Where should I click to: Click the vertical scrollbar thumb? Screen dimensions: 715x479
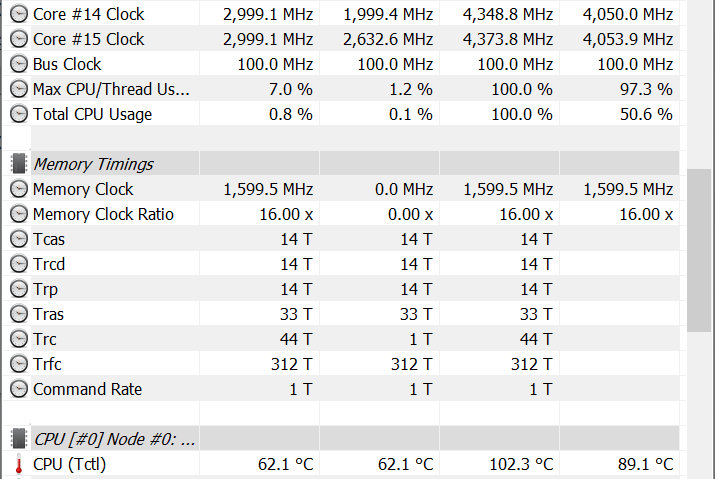coord(699,250)
